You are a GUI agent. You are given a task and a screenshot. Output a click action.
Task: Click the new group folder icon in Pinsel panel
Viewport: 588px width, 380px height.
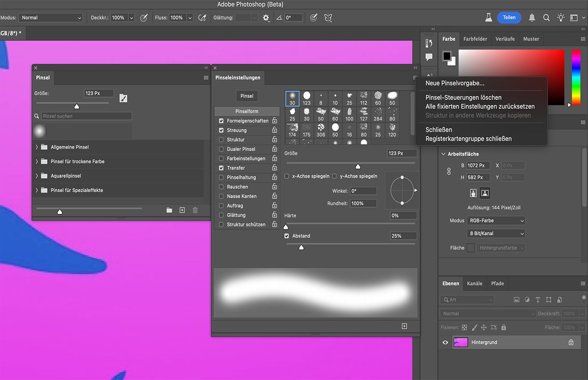click(169, 210)
